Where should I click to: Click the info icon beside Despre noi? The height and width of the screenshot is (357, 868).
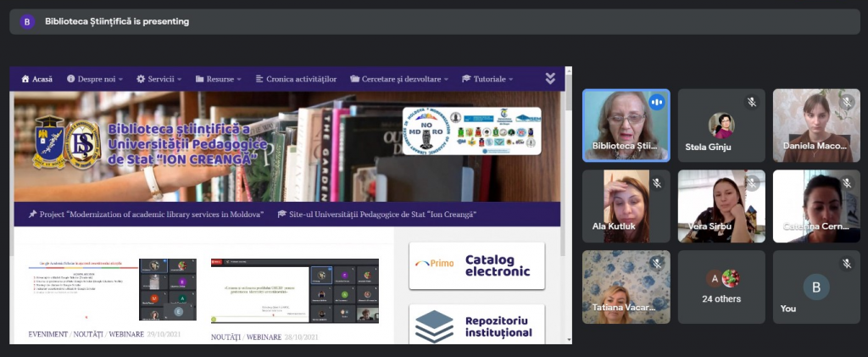[71, 79]
